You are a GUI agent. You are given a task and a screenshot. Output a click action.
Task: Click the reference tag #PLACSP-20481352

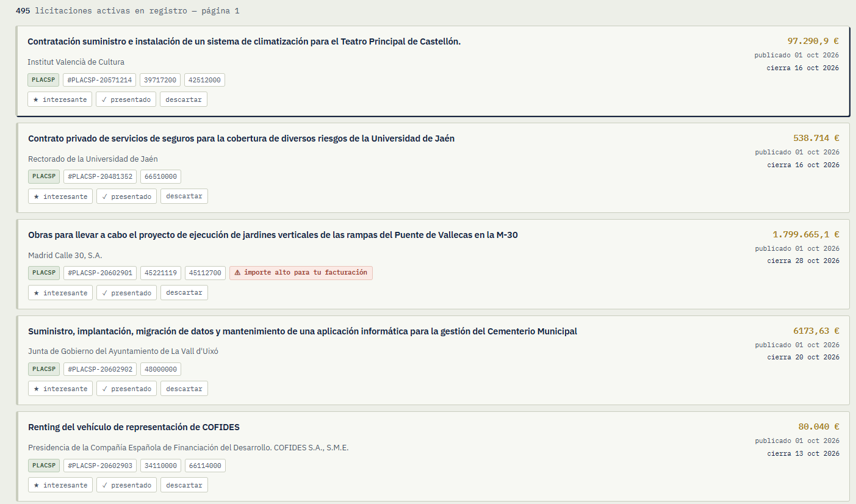[x=100, y=177]
